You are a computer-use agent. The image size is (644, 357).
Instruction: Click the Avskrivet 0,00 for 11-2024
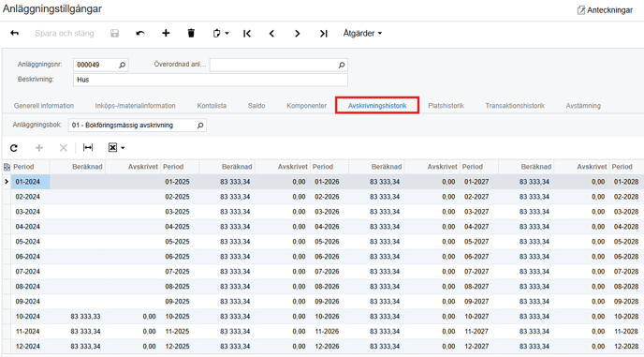pyautogui.click(x=149, y=332)
